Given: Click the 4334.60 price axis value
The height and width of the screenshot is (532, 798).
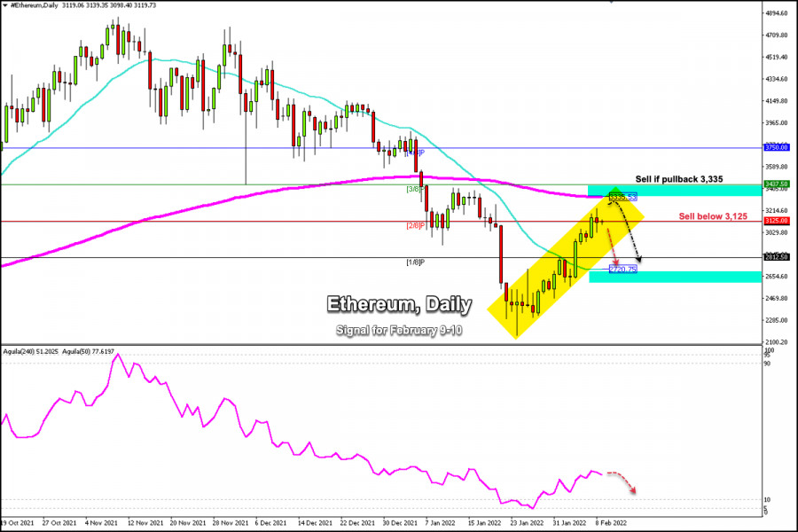Looking at the screenshot, I should [x=776, y=79].
